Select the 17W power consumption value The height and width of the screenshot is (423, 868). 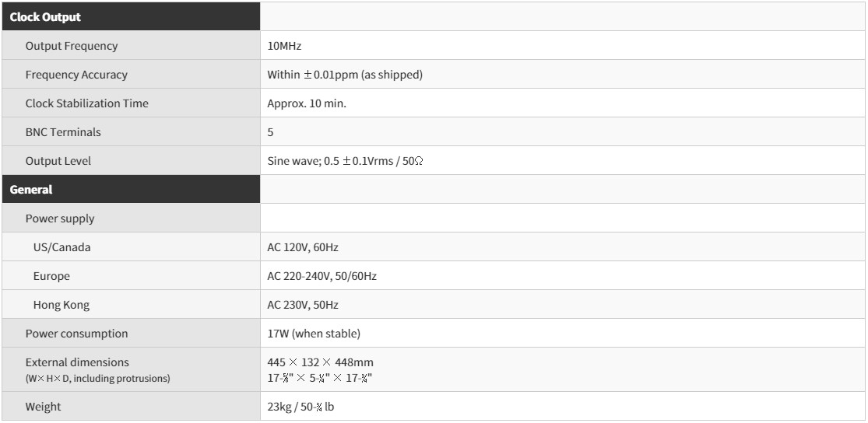[314, 334]
